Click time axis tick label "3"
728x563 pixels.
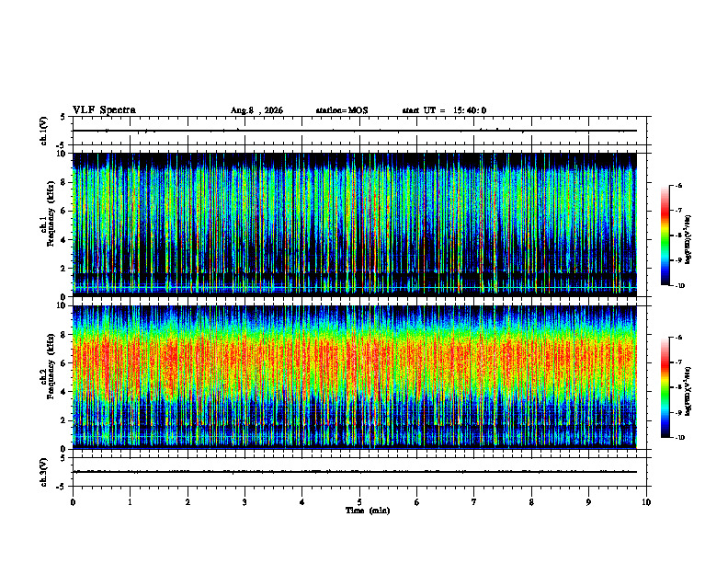pos(245,502)
